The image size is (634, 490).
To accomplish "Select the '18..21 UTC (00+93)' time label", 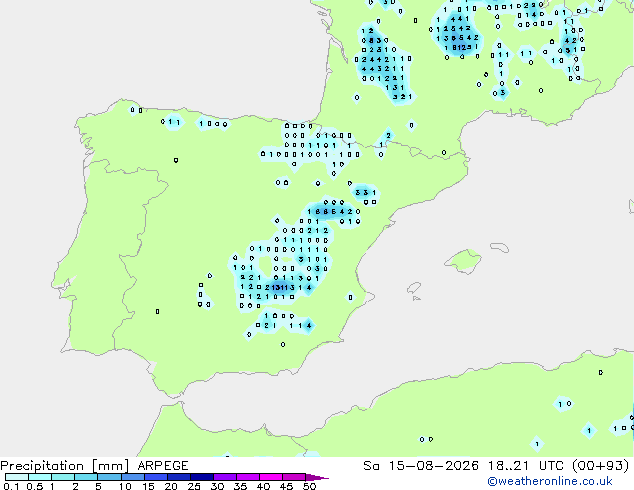I will click(558, 466).
